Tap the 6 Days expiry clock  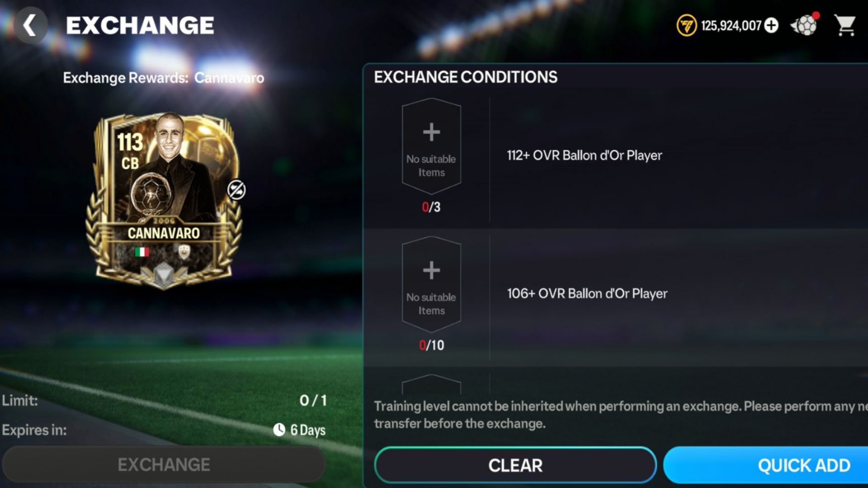click(x=299, y=430)
